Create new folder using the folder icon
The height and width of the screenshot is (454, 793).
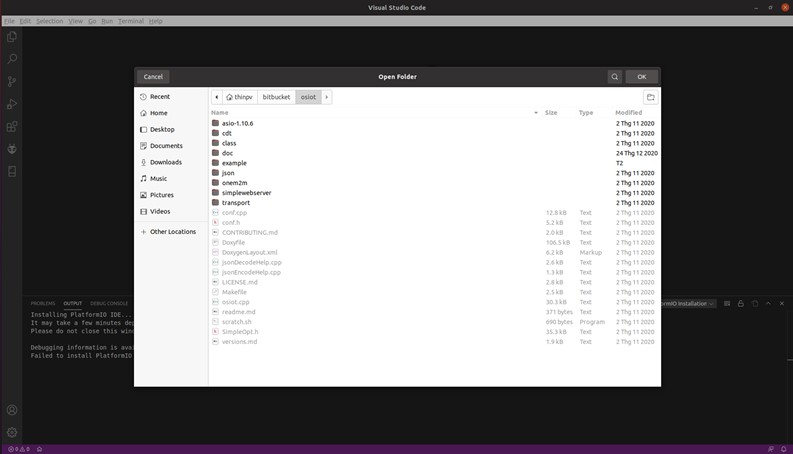click(x=650, y=97)
